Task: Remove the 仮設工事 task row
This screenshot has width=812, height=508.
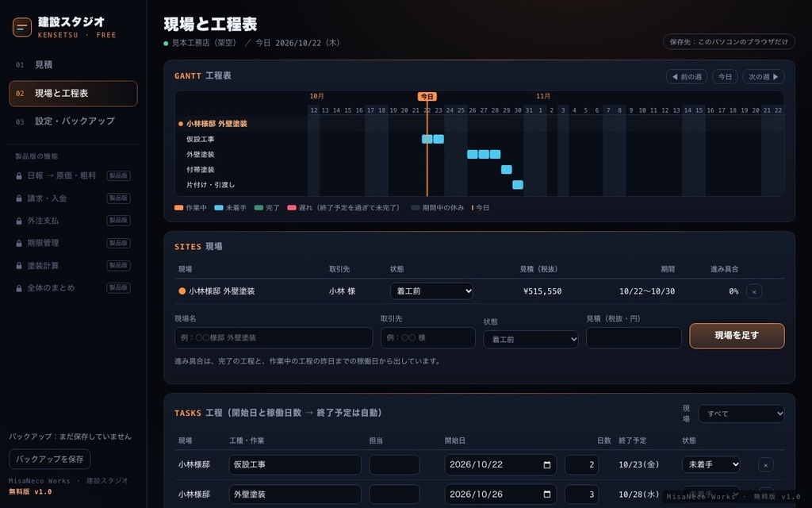Action: point(765,465)
